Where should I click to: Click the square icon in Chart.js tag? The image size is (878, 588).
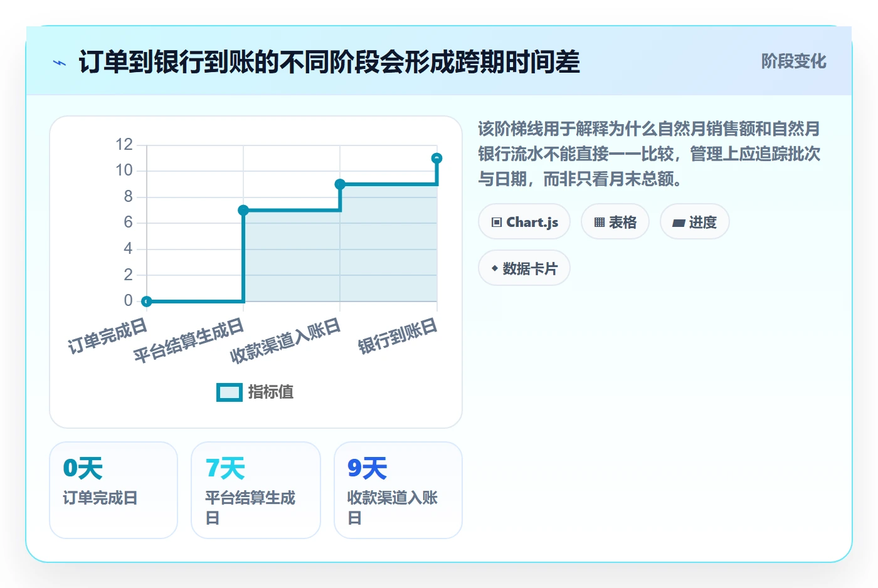497,222
